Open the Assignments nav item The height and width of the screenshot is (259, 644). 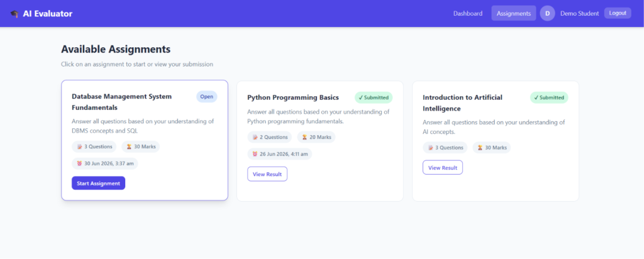pyautogui.click(x=514, y=13)
